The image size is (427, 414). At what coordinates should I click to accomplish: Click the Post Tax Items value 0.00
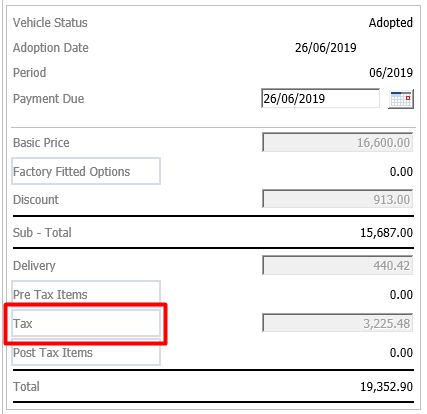pyautogui.click(x=401, y=352)
